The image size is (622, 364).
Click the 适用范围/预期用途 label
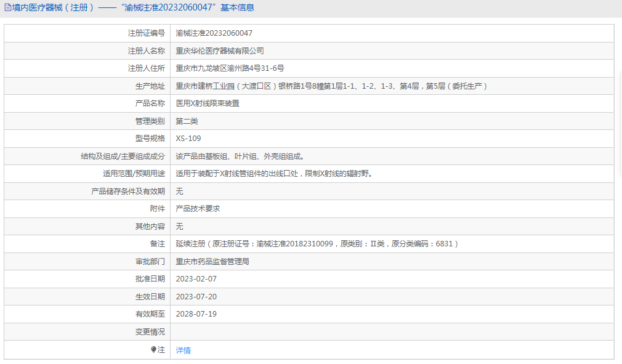tap(134, 173)
